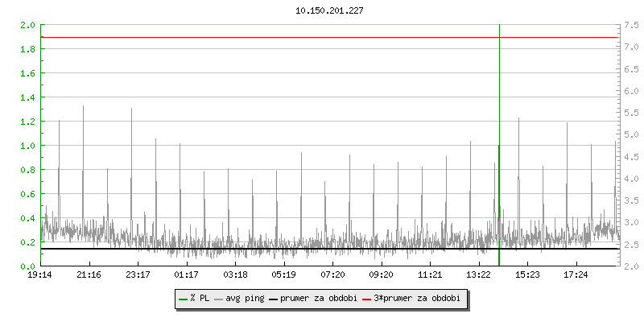
Task: Click the "3*prumer za obdobi" legend label
Action: [418, 298]
